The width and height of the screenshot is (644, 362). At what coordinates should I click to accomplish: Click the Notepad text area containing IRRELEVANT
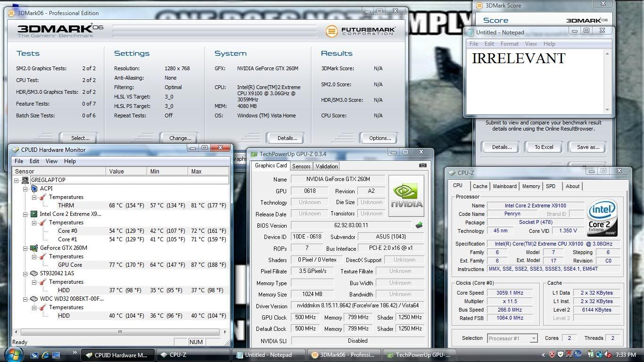[x=535, y=81]
